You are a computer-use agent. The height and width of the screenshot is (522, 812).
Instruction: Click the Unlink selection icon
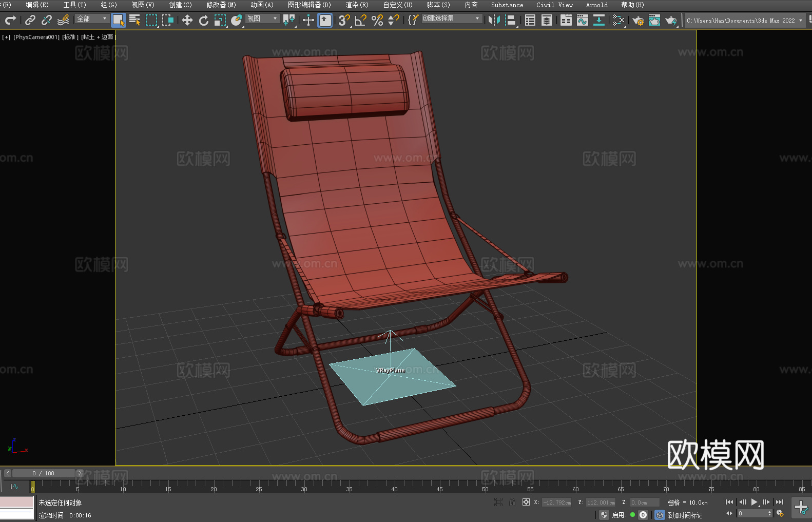[x=47, y=20]
